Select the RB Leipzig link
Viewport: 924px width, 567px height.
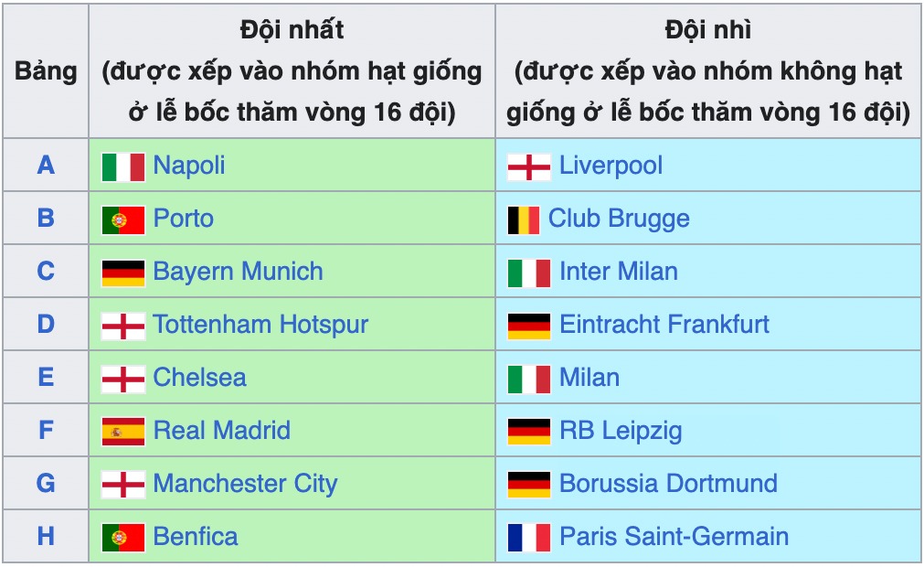pos(621,431)
